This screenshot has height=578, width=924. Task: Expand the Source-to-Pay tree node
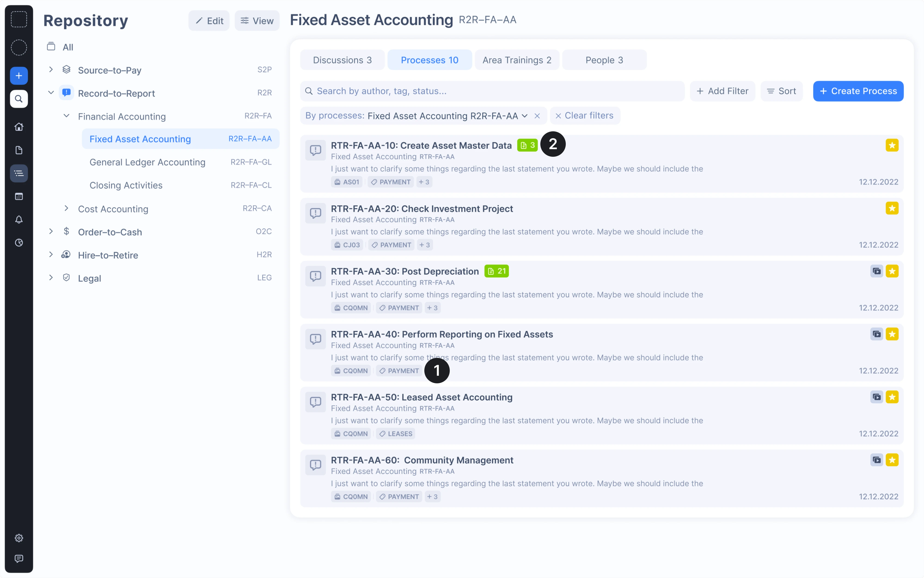click(x=51, y=70)
